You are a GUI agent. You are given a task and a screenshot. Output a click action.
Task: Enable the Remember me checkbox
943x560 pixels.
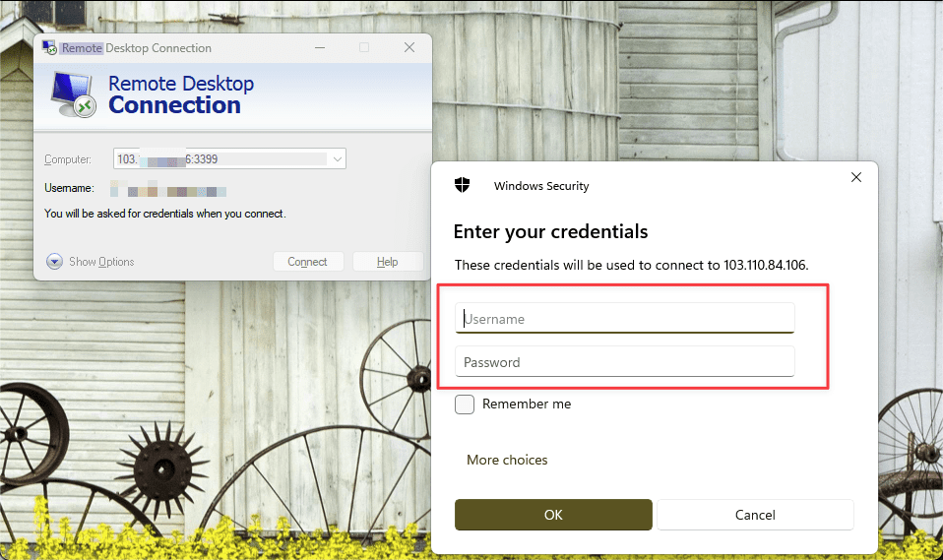(465, 404)
